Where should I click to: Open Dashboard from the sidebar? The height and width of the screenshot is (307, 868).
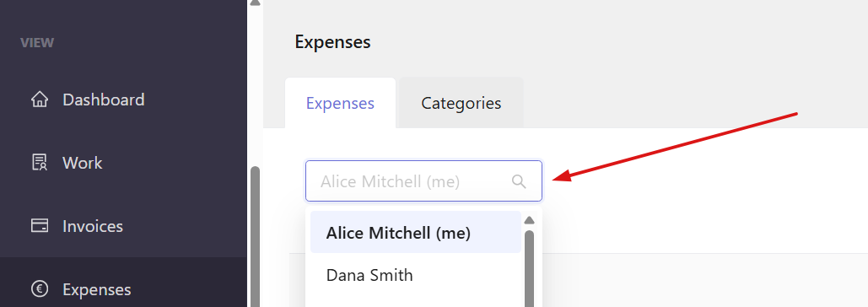click(x=104, y=100)
